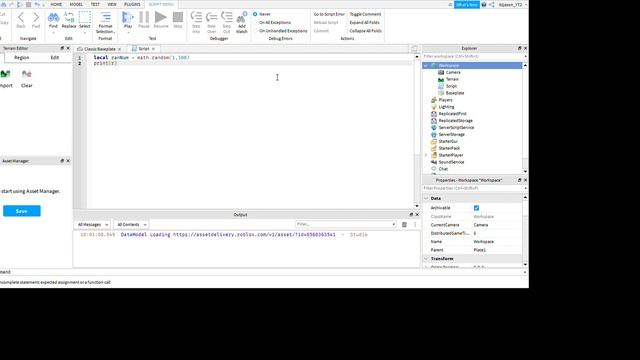
Task: Open the MODEL ribbon tab
Action: click(x=76, y=4)
